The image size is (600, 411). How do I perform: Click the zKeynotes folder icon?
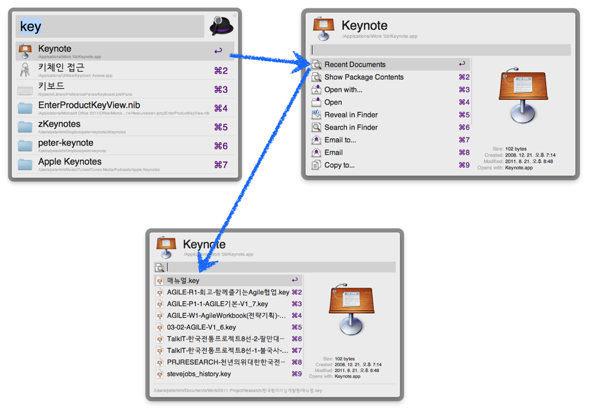tap(25, 127)
